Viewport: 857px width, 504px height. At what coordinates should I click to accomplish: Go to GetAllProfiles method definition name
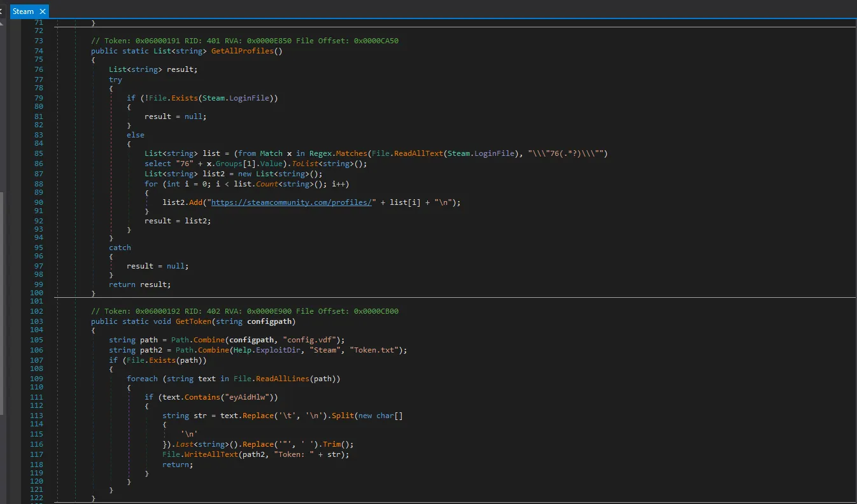click(x=246, y=51)
